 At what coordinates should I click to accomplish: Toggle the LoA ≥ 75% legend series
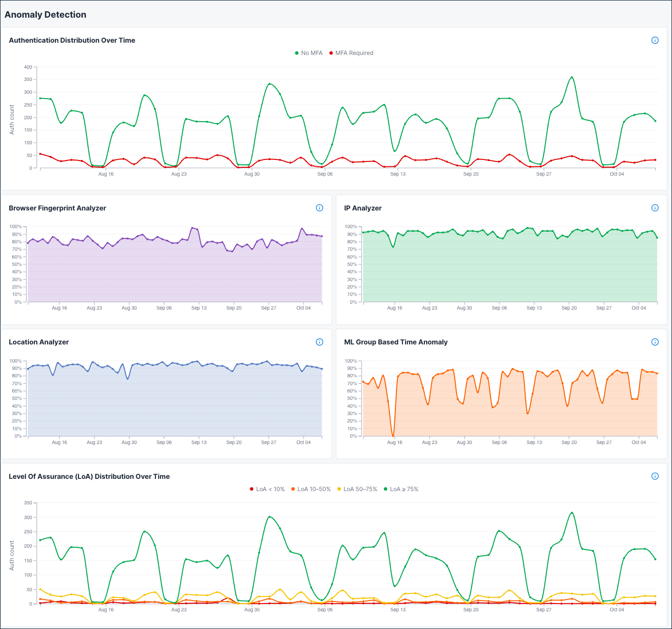coord(401,489)
